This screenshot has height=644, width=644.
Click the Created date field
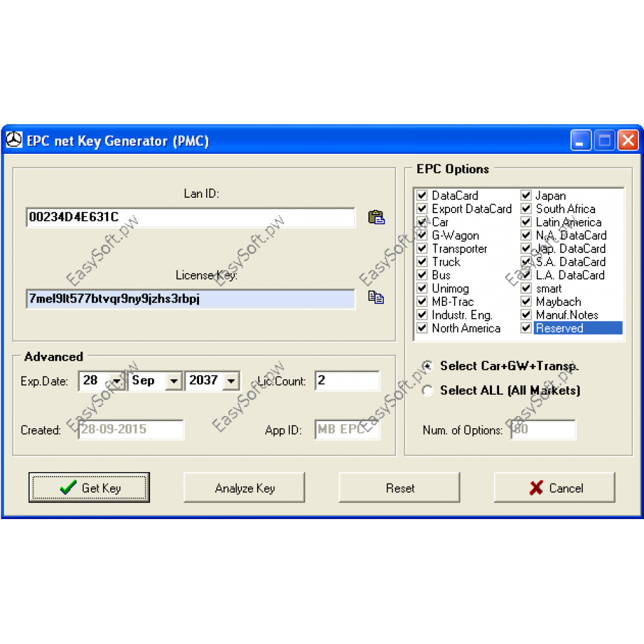pos(131,430)
